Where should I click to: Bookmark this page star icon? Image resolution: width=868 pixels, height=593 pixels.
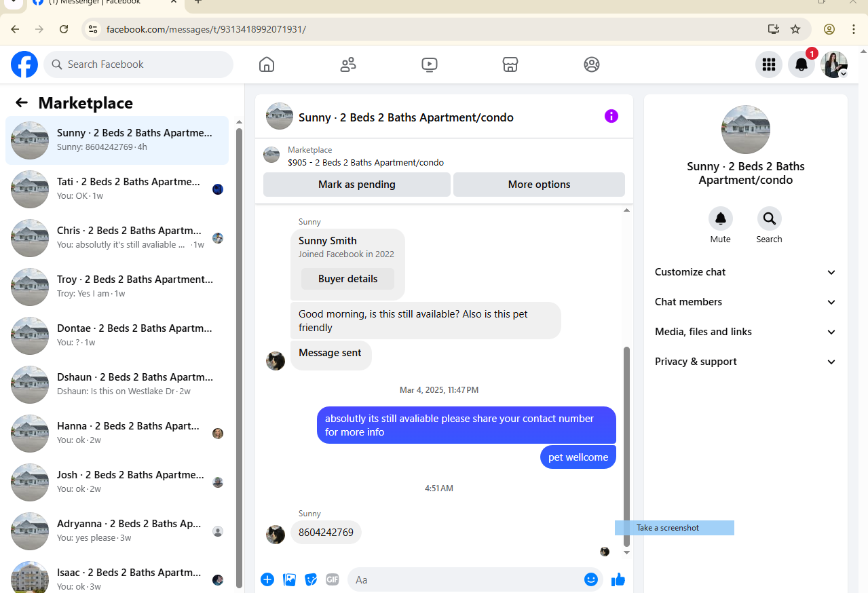point(795,29)
